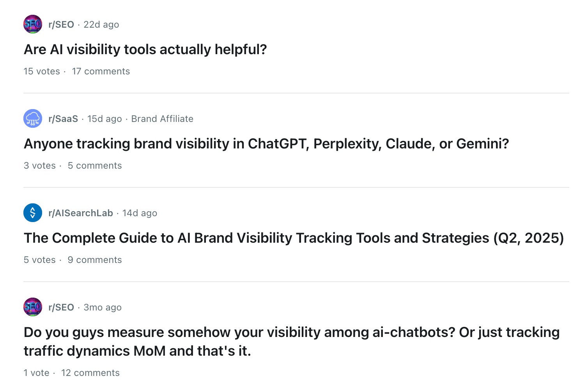Visit the r/AISearchLab subreddit name
This screenshot has width=588, height=388.
81,213
